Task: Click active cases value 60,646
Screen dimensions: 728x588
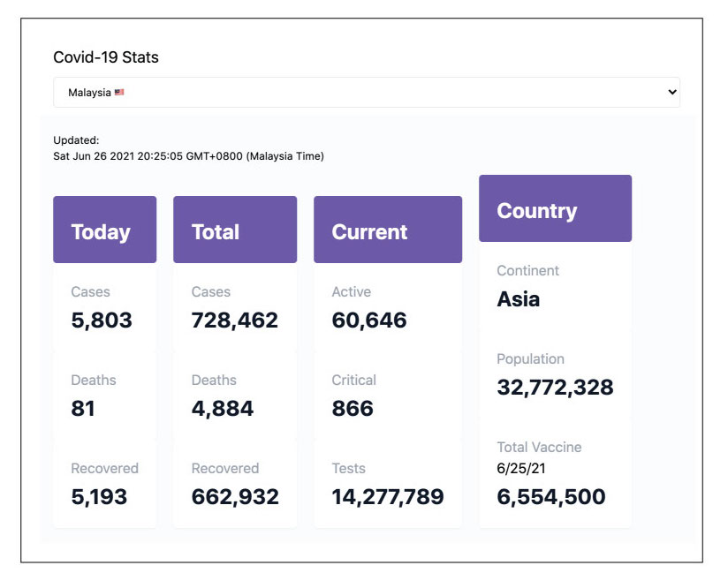Action: coord(369,320)
